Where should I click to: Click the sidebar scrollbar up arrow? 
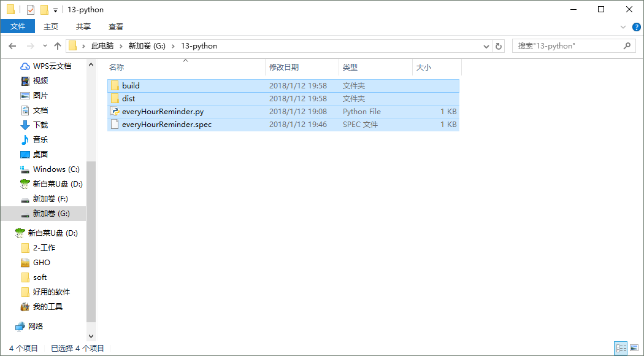click(91, 65)
